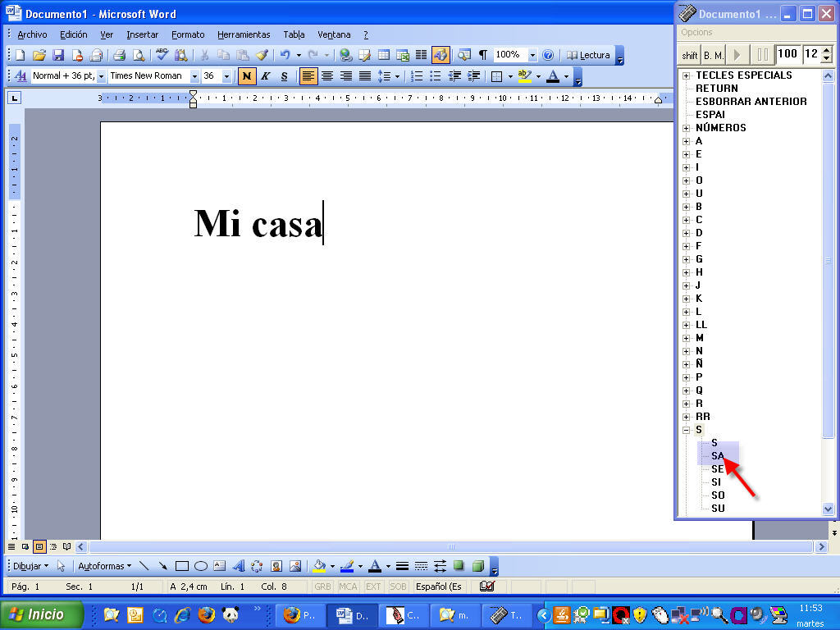Image resolution: width=840 pixels, height=630 pixels.
Task: Apply the fill color paint bucket in Drawing toolbar
Action: coord(320,566)
